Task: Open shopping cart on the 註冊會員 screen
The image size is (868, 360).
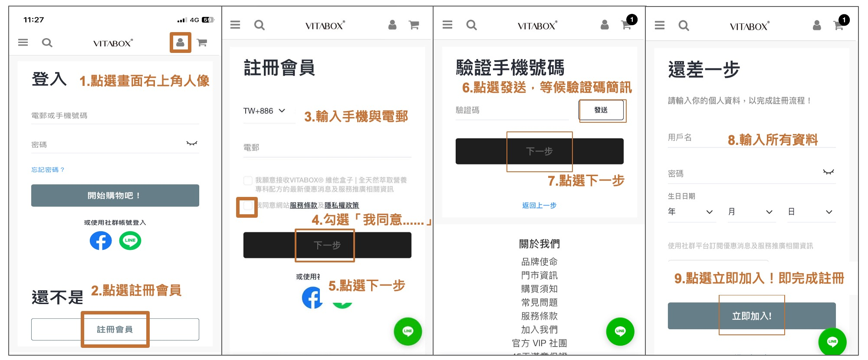Action: (414, 25)
